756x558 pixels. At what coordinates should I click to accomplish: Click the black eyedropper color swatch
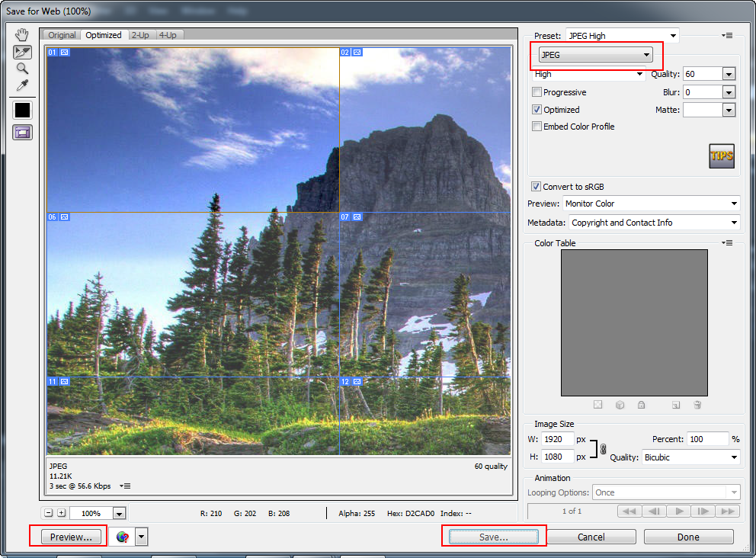click(x=21, y=110)
